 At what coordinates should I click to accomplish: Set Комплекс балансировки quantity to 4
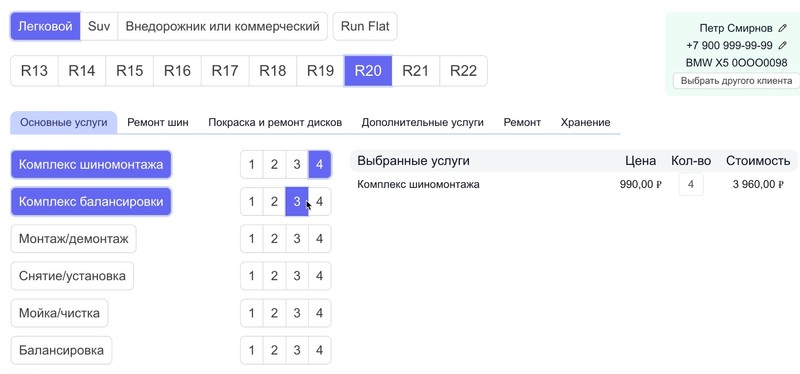click(319, 202)
